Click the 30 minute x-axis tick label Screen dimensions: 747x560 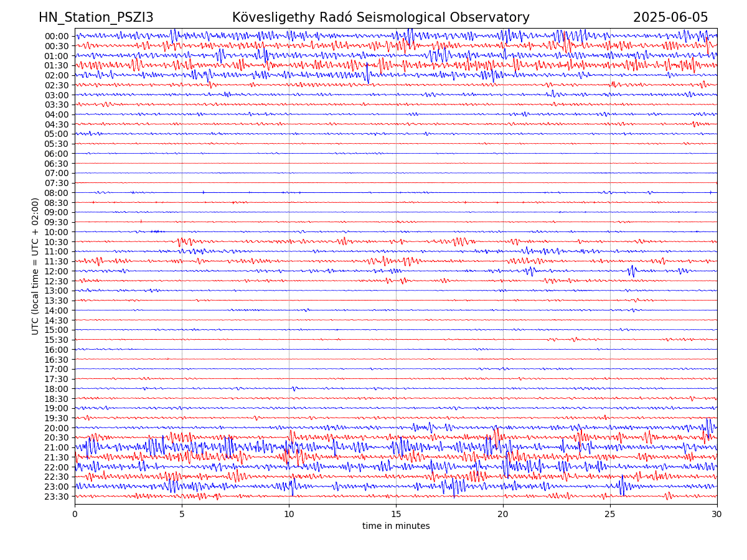point(717,515)
